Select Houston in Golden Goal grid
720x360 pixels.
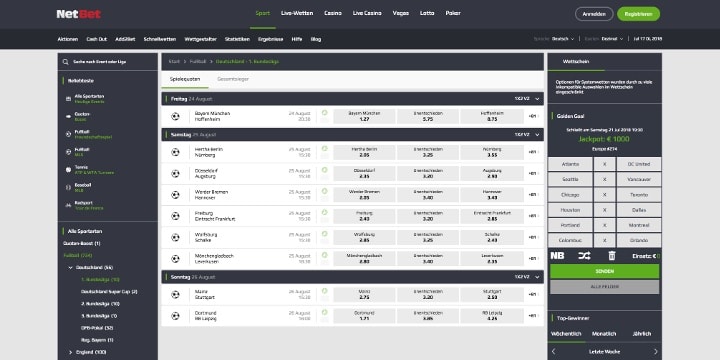[570, 210]
